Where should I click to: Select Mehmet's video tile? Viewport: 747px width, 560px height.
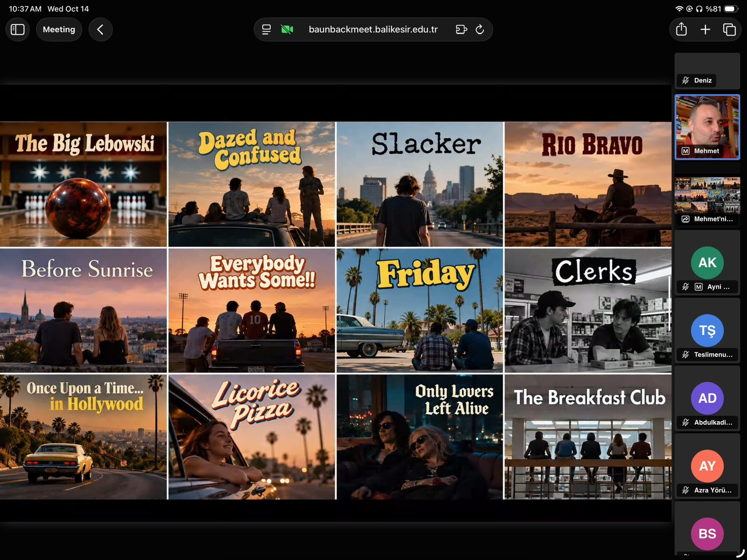pyautogui.click(x=707, y=127)
